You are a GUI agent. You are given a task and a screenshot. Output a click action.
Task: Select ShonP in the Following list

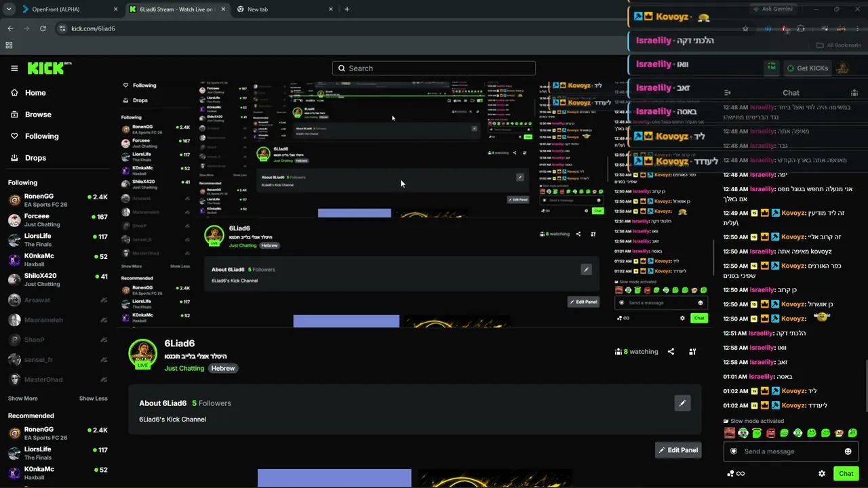[58, 340]
